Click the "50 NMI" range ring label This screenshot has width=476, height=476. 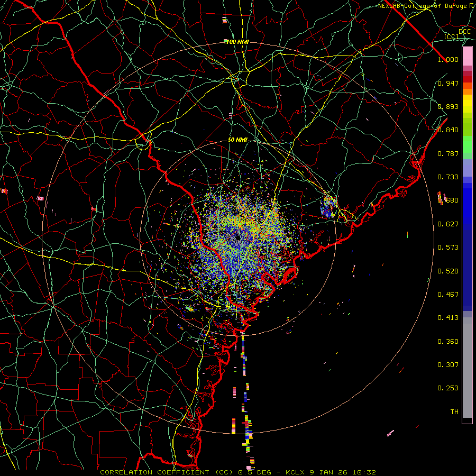point(237,140)
